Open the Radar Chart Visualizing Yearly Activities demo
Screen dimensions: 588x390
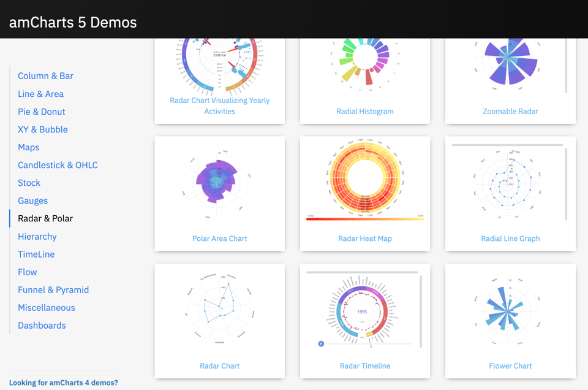click(x=219, y=105)
